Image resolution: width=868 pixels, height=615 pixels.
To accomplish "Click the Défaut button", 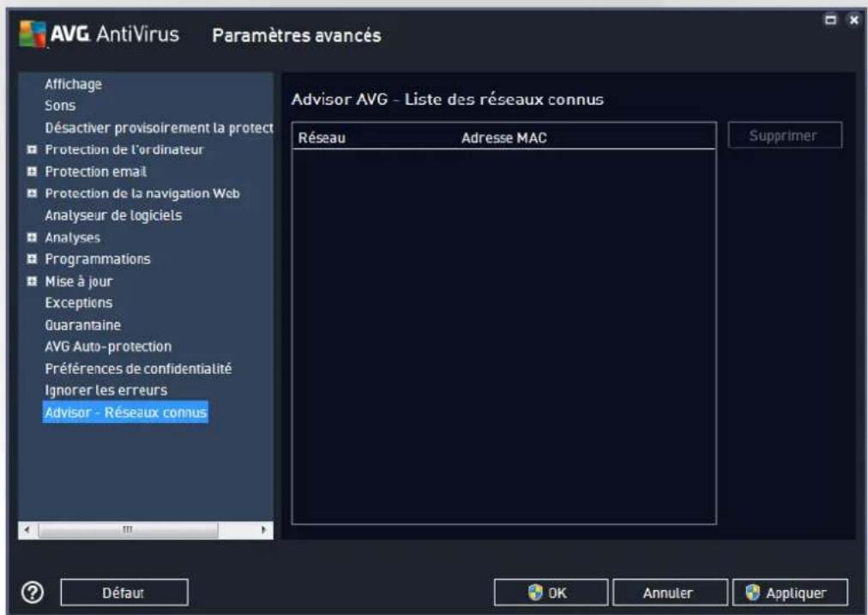I will coord(124,593).
